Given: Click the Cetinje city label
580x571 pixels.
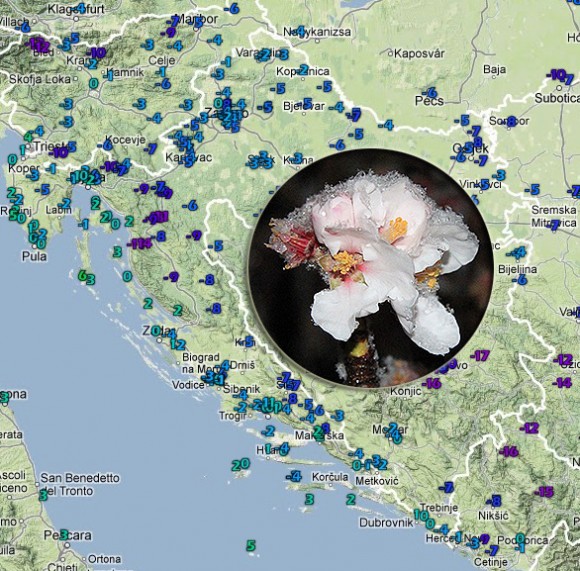Looking at the screenshot, I should point(490,562).
